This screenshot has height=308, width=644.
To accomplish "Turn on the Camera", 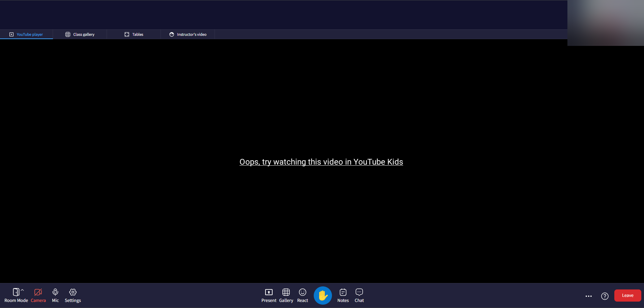I will coord(38,296).
